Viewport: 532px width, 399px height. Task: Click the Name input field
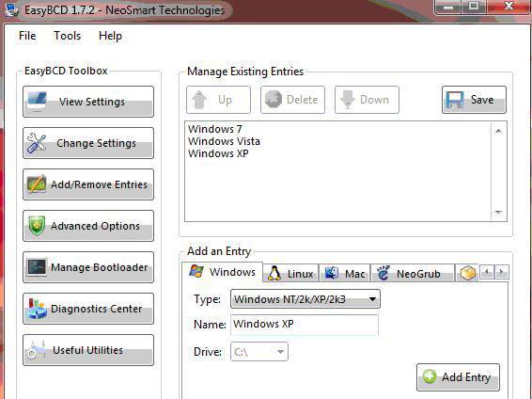pos(305,325)
